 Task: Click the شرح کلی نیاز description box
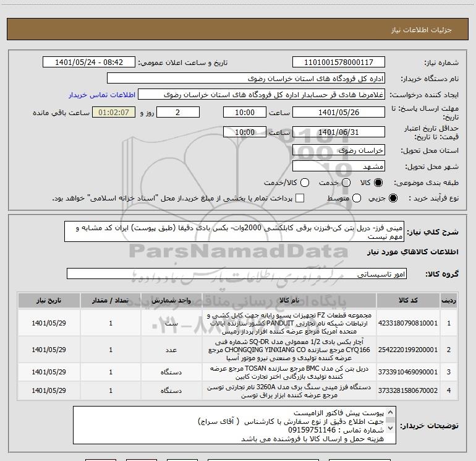coord(234,232)
